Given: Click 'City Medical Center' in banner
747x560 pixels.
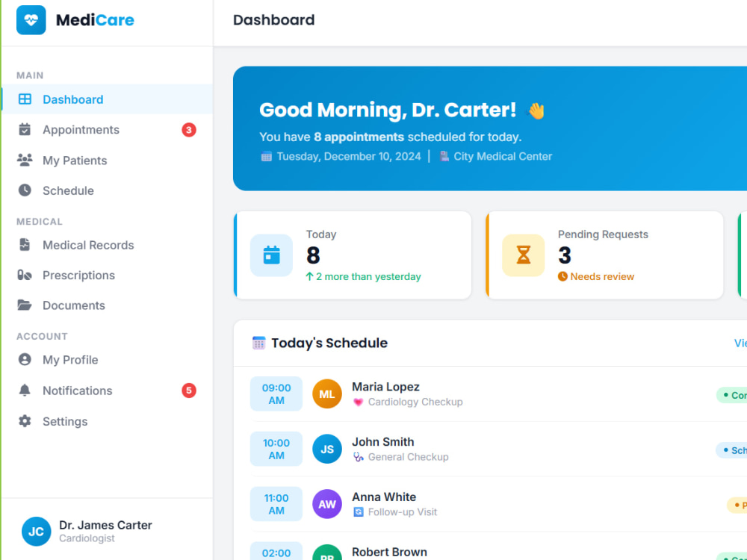Looking at the screenshot, I should pos(503,156).
